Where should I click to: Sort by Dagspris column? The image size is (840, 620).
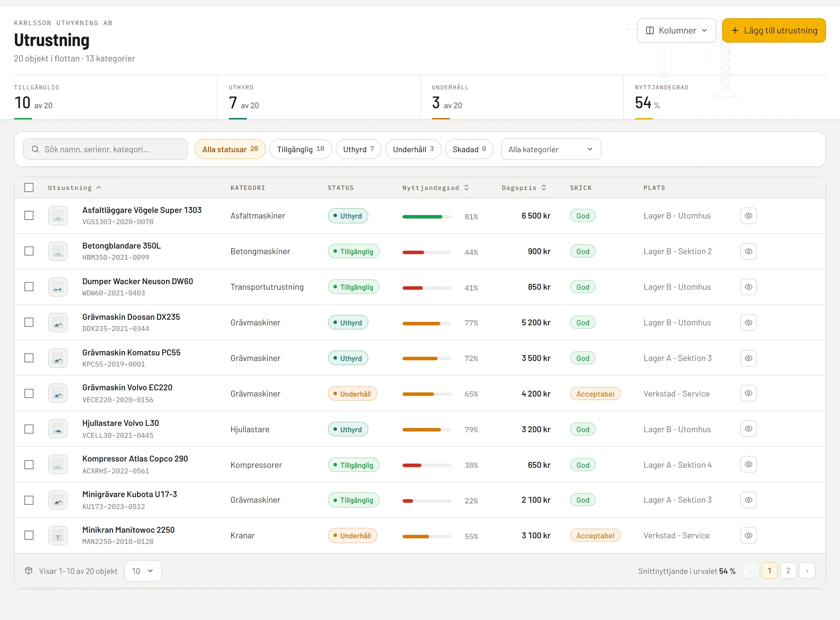coord(524,188)
